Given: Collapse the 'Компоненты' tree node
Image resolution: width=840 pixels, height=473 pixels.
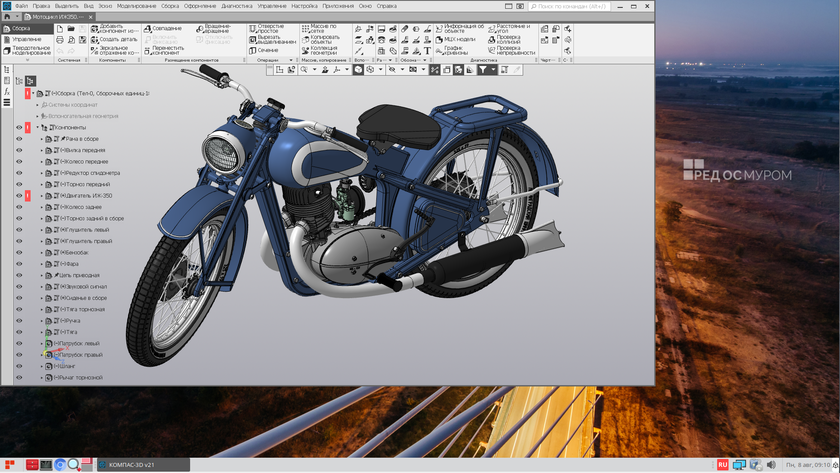Looking at the screenshot, I should pos(38,127).
